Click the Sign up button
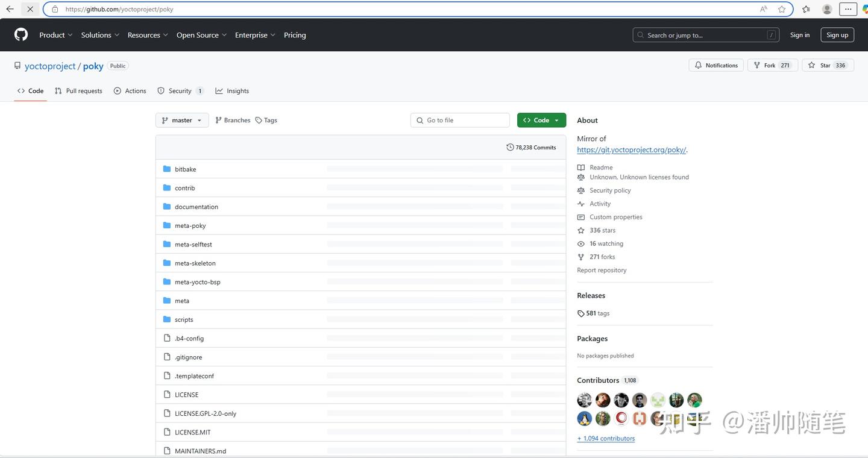Viewport: 868px width, 458px height. point(837,35)
